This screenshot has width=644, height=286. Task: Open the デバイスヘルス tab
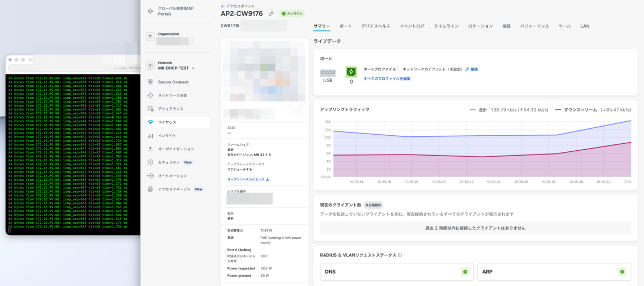(376, 26)
